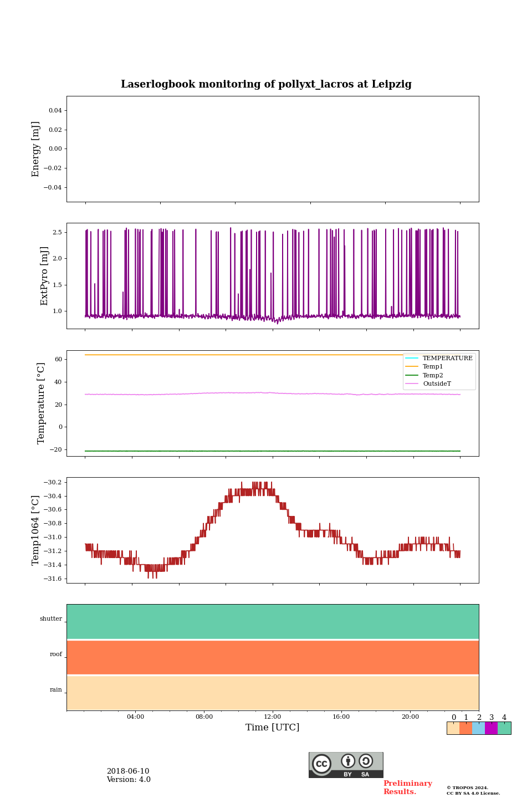This screenshot has width=532, height=798.
Task: Click the Temp2 legend entry
Action: tap(424, 375)
